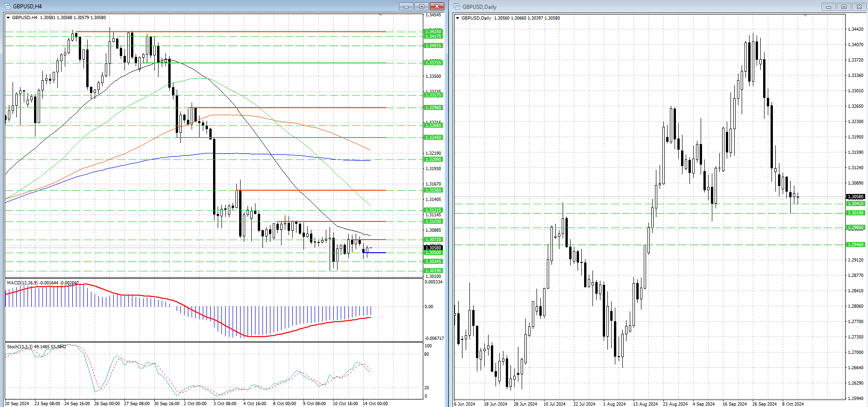Click the H4 chart shift marker triangle
Image resolution: width=868 pixels, height=407 pixels.
point(380,15)
